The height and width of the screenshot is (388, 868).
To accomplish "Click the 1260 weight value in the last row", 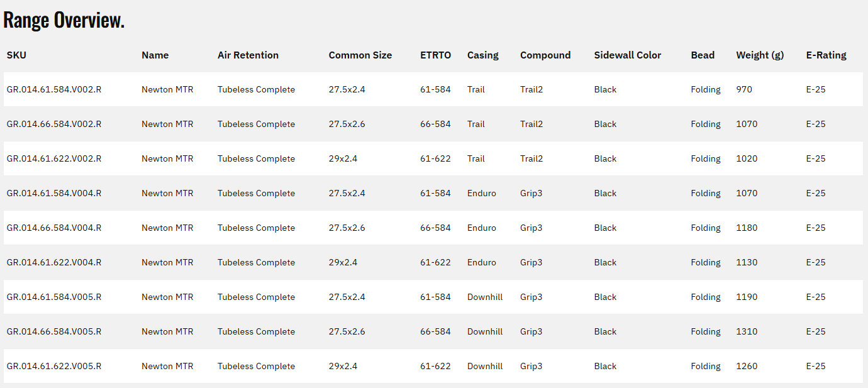I will pyautogui.click(x=747, y=366).
